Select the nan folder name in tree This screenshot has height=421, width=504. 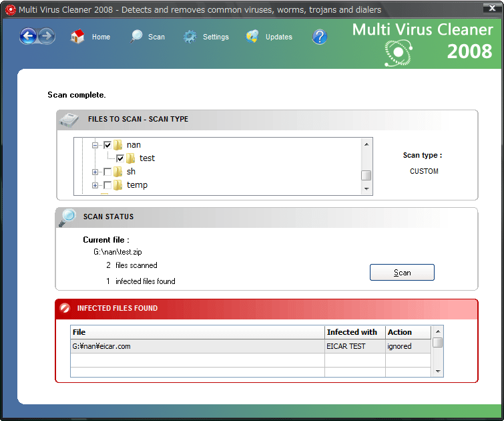point(134,145)
